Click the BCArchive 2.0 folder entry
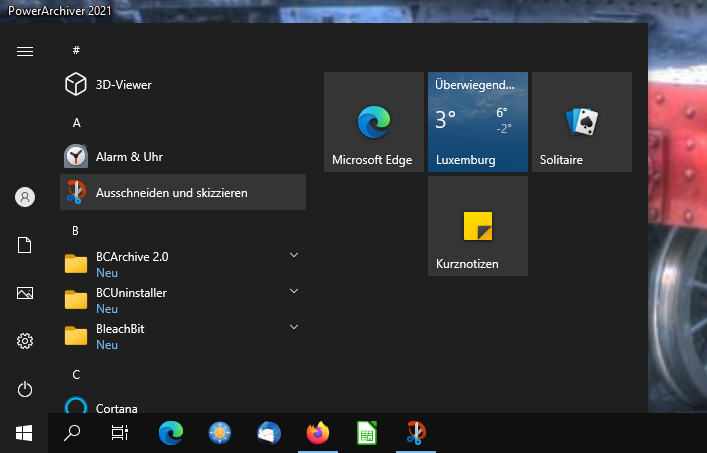Viewport: 707px width, 453px height. [183, 264]
